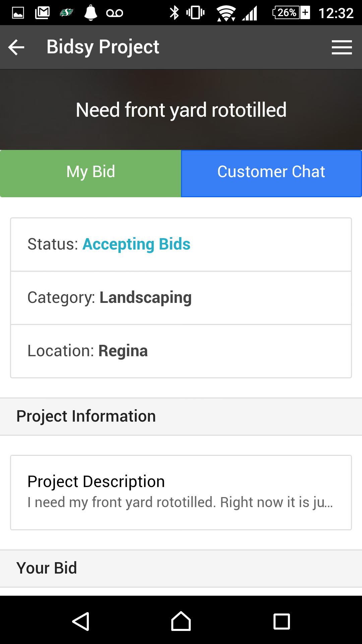Select the Location Regina row
This screenshot has height=644, width=362.
click(181, 351)
